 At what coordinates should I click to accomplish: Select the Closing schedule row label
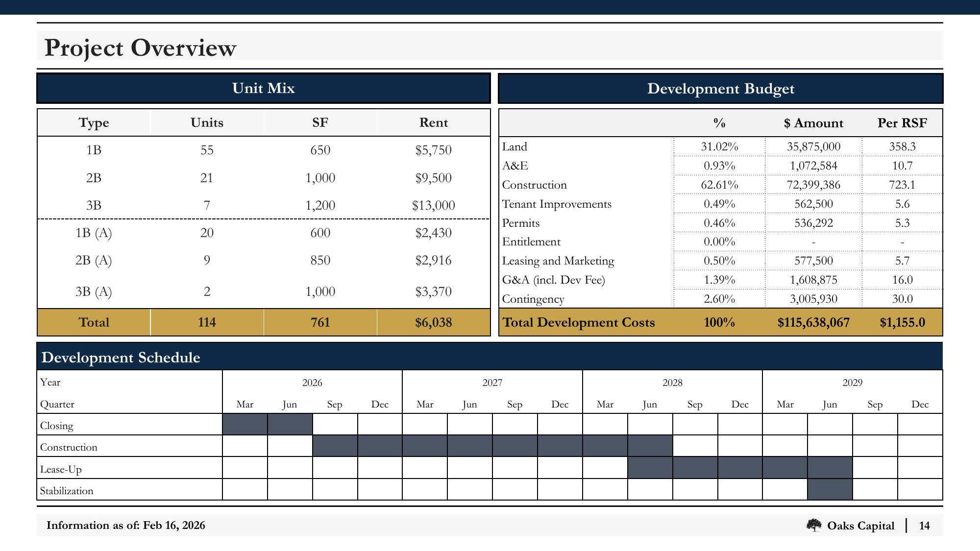point(56,426)
